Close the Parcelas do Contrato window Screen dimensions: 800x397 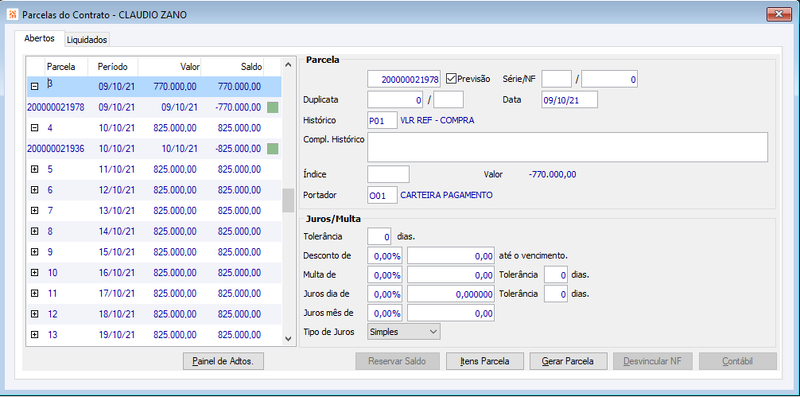pos(779,14)
